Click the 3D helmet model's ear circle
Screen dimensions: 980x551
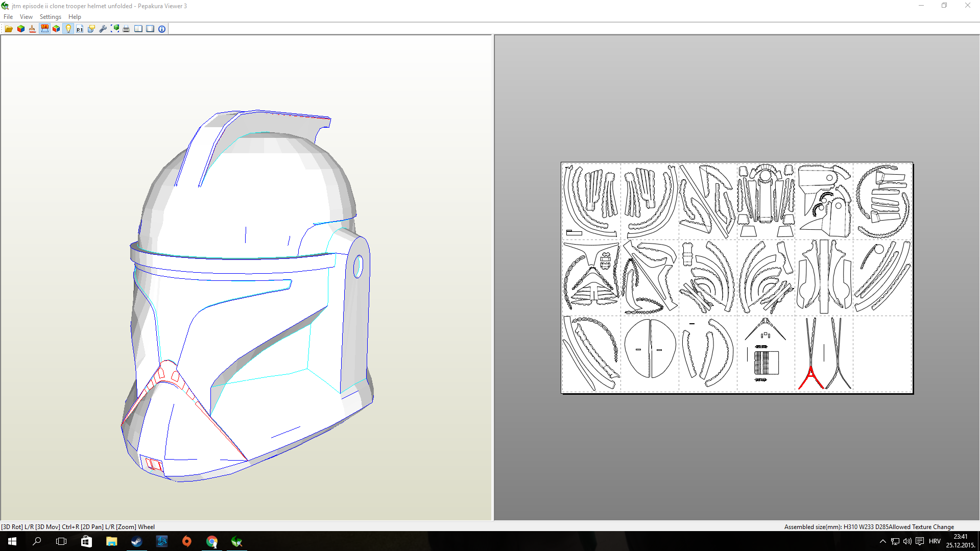click(x=358, y=266)
